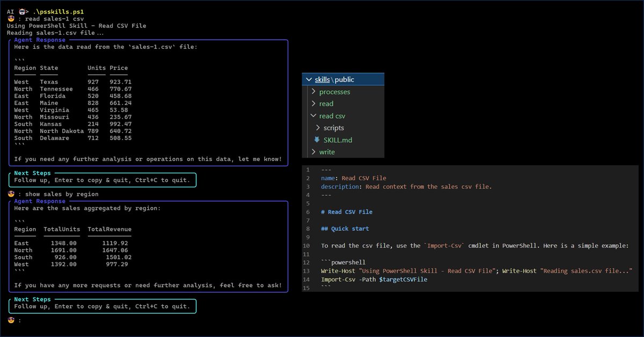The width and height of the screenshot is (644, 337).
Task: Click the Texas cell in the sales table
Action: click(x=49, y=82)
